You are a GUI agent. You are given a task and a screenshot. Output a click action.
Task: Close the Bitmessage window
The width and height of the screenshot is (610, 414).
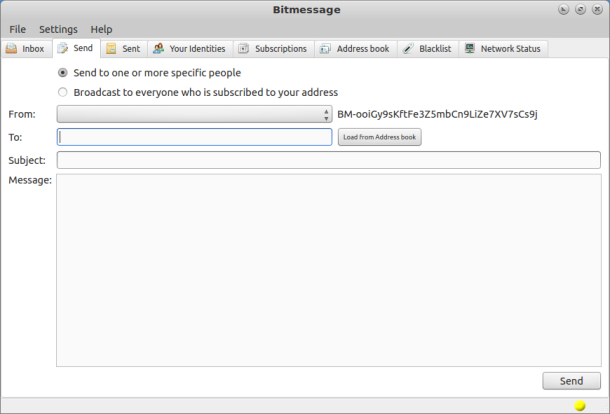[x=597, y=9]
